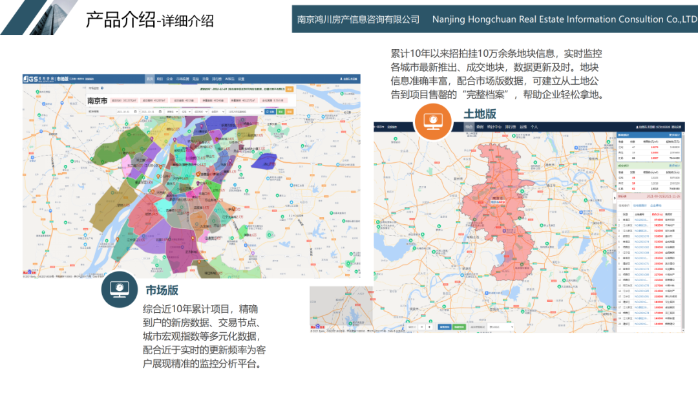Open the wide dropdown in market filter bar
Viewport: 698px width, 393px height.
(x=246, y=112)
